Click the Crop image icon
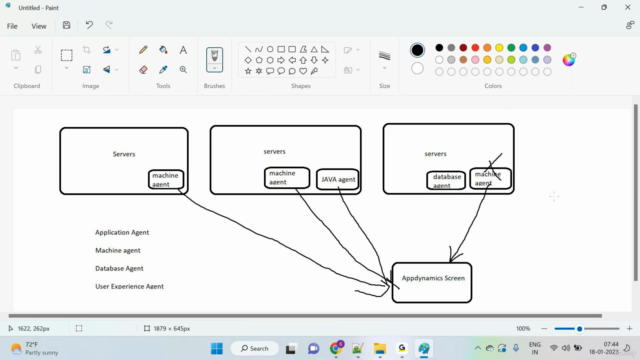This screenshot has height=360, width=640. tap(87, 50)
